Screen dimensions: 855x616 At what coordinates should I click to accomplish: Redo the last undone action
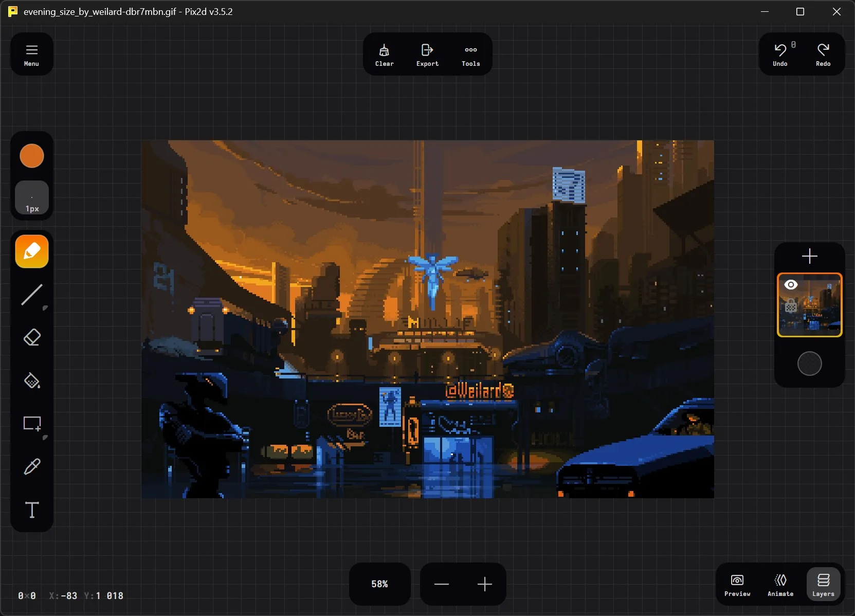823,55
